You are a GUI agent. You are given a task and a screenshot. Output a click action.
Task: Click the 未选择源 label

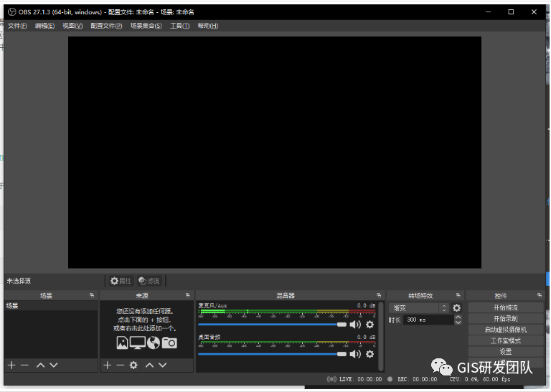[19, 281]
